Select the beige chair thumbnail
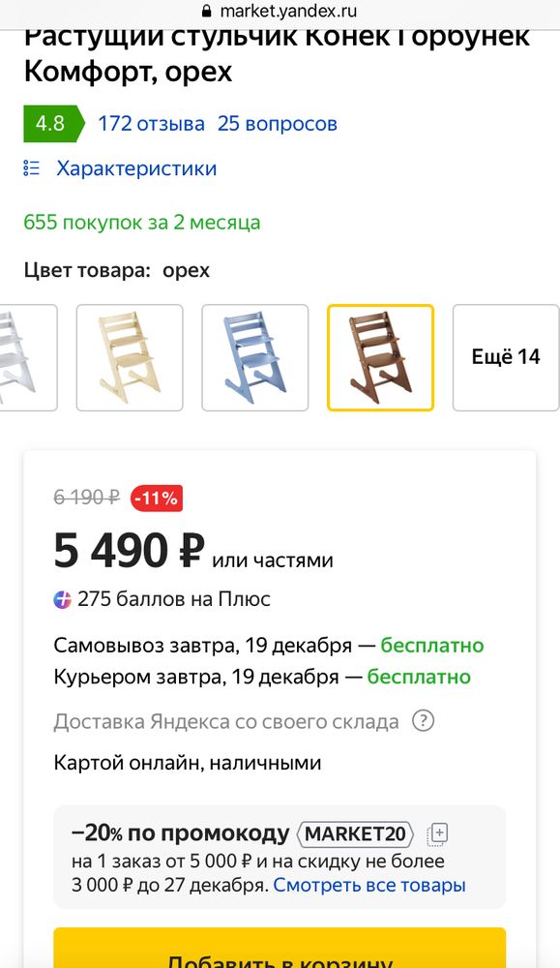 130,357
